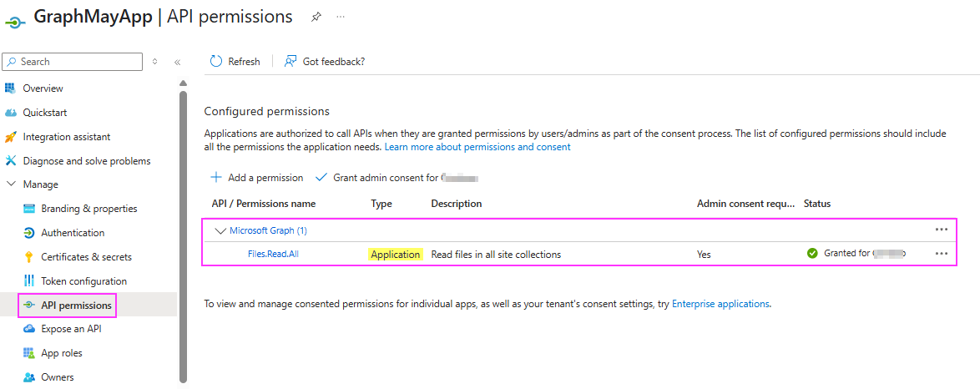Click the green Granted status icon
The width and height of the screenshot is (980, 389).
click(x=812, y=253)
